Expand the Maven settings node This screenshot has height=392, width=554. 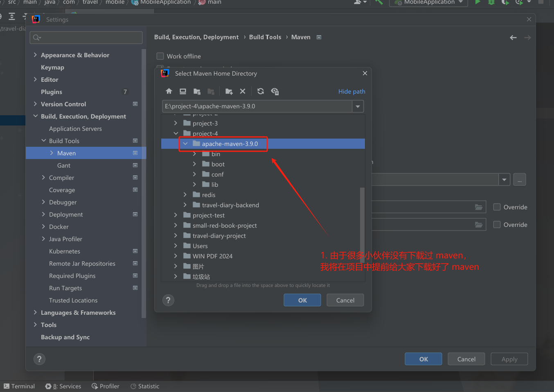(52, 153)
